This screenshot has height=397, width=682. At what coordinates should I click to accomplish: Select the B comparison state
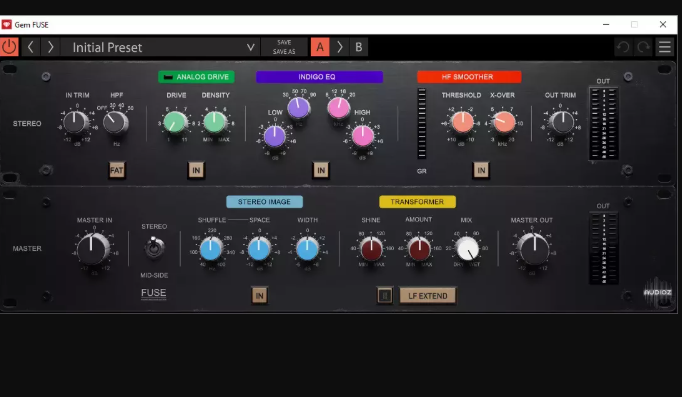(x=358, y=47)
